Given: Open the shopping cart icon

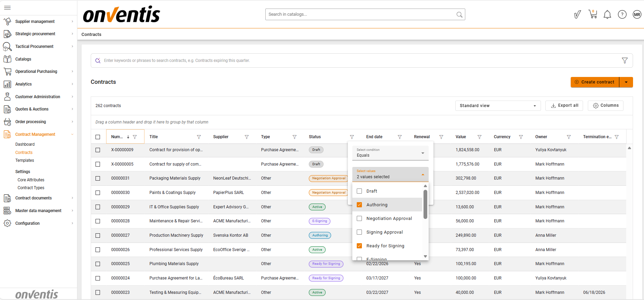Looking at the screenshot, I should pyautogui.click(x=593, y=14).
